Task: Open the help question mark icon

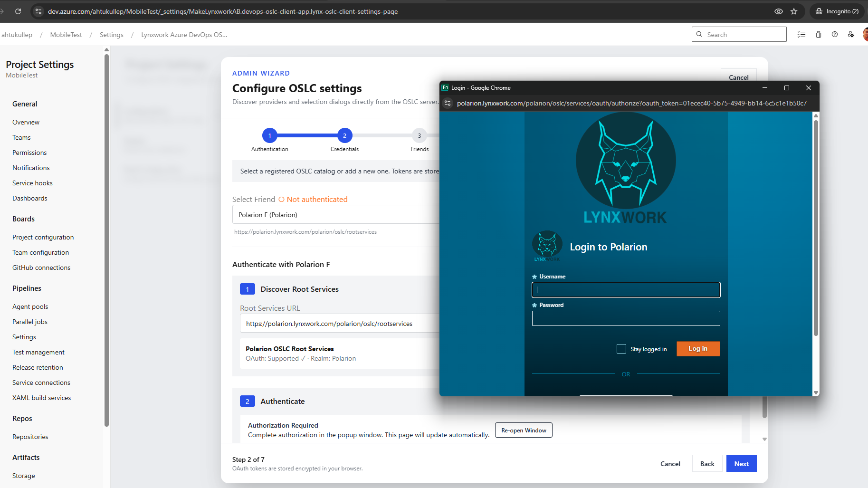Action: (835, 34)
